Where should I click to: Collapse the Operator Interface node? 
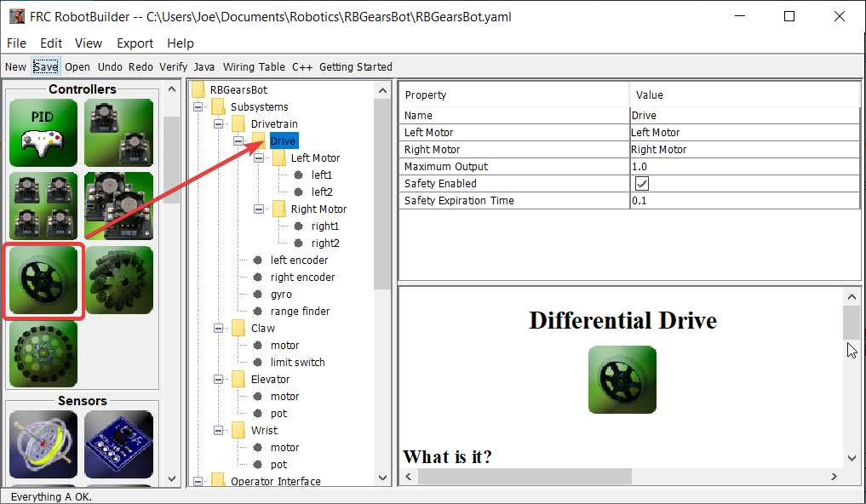198,481
